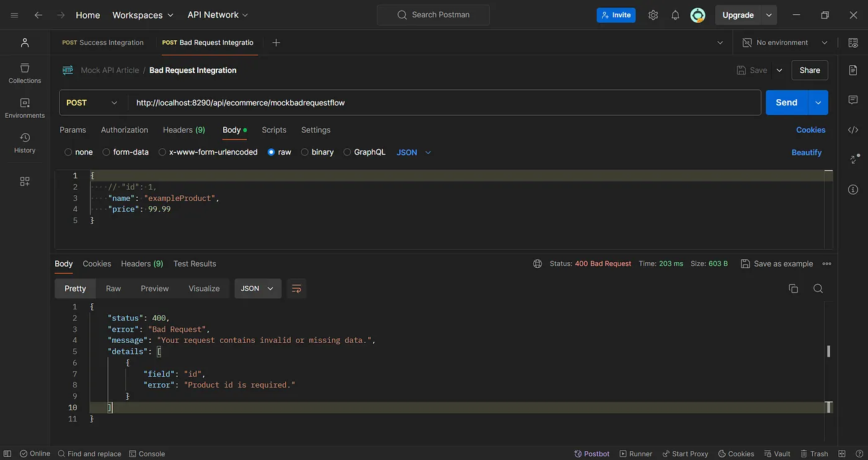The width and height of the screenshot is (868, 460).
Task: Open the documentation icon in right sidebar
Action: coord(853,70)
